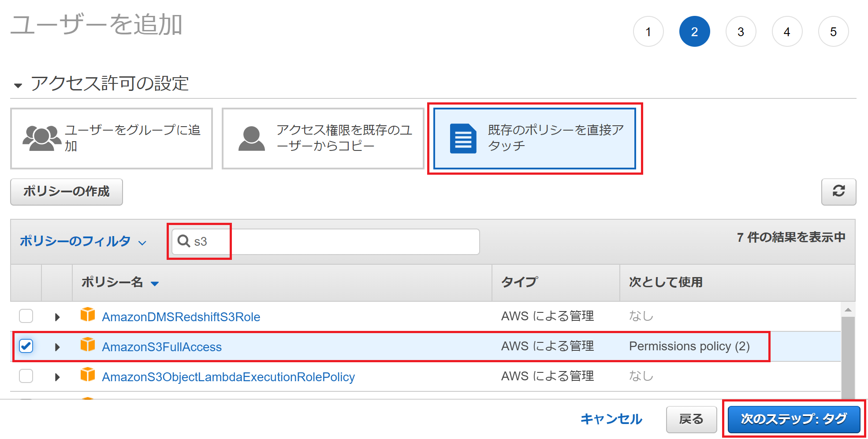The image size is (868, 439).
Task: Select ユーザーをグループに追加 option
Action: (112, 139)
